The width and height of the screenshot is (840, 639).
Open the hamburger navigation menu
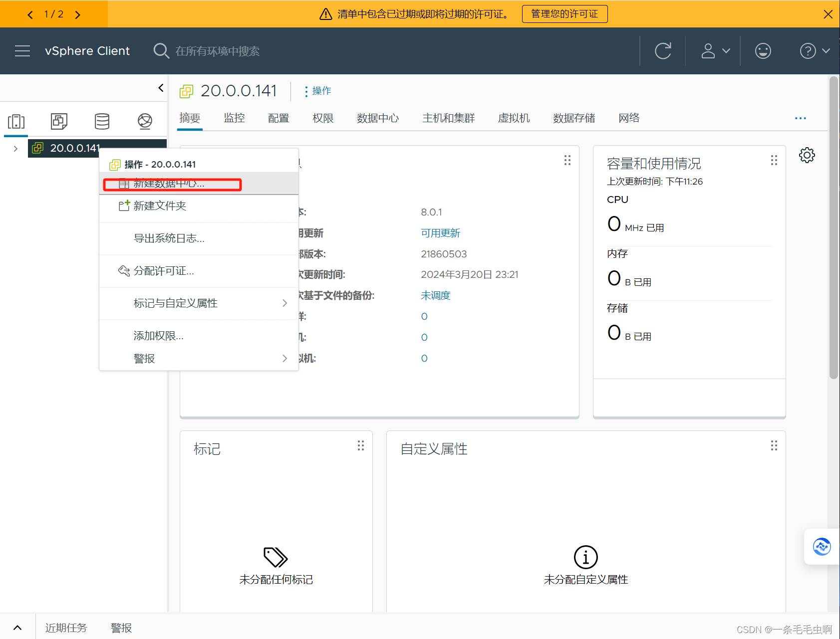(22, 51)
